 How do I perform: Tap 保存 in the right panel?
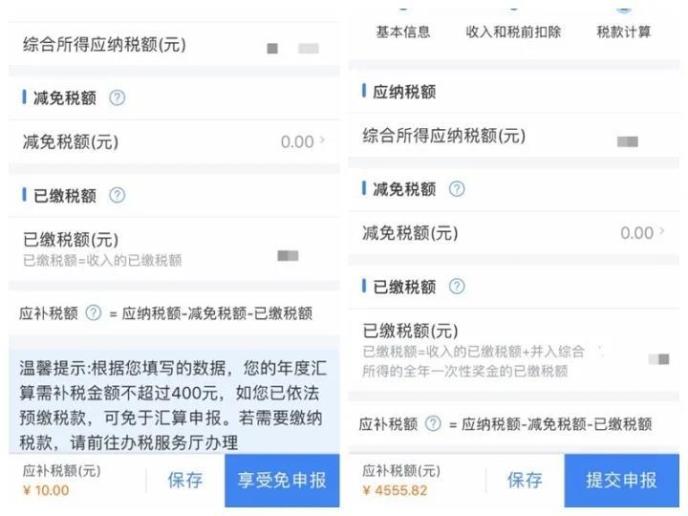525,480
